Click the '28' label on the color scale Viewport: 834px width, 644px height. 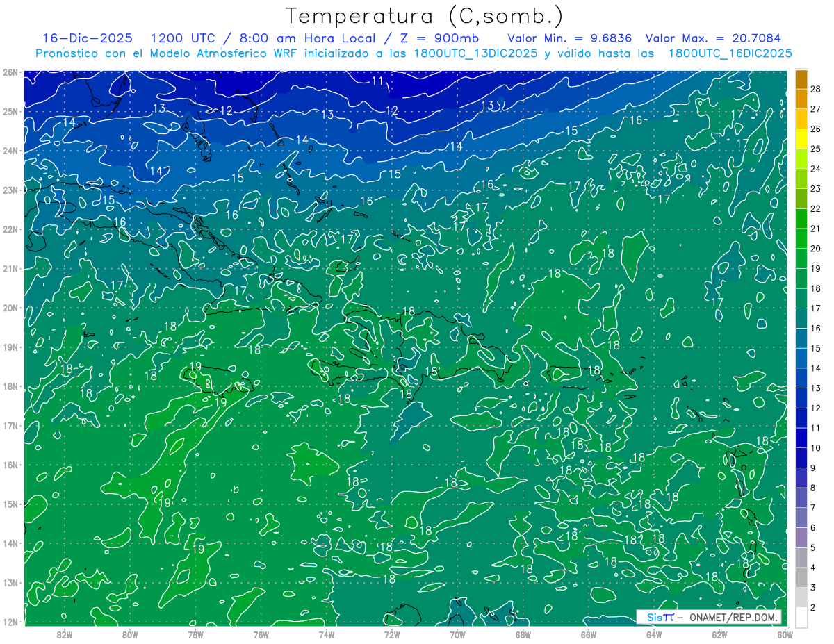[x=815, y=89]
